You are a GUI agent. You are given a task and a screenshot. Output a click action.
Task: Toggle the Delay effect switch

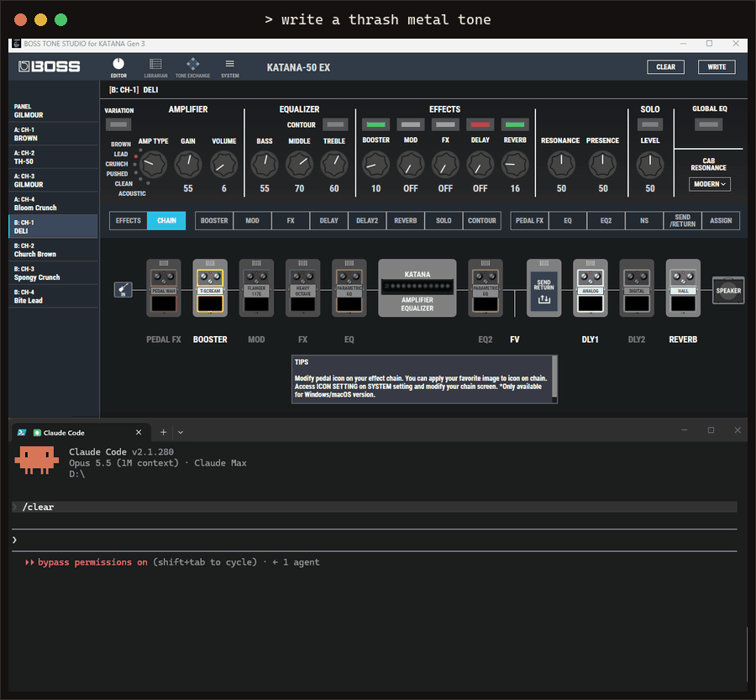point(480,124)
